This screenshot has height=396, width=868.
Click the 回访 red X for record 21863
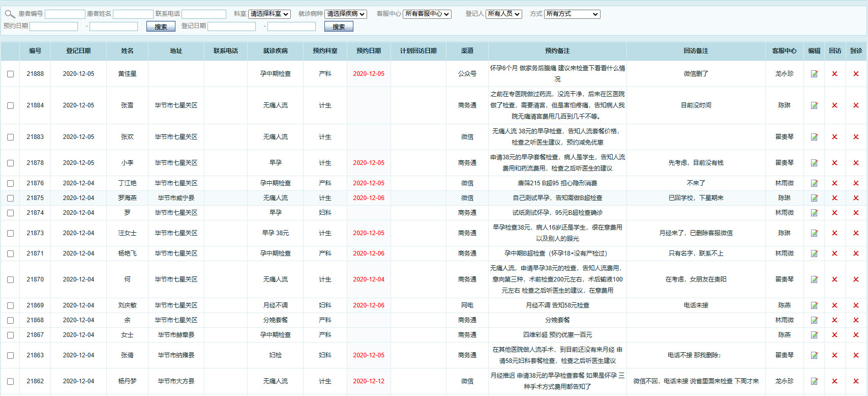point(834,355)
